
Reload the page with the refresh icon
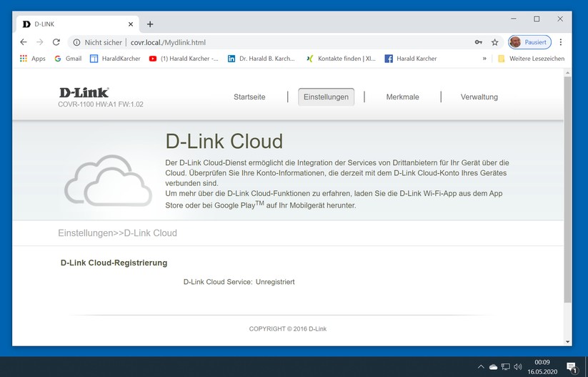pyautogui.click(x=56, y=42)
